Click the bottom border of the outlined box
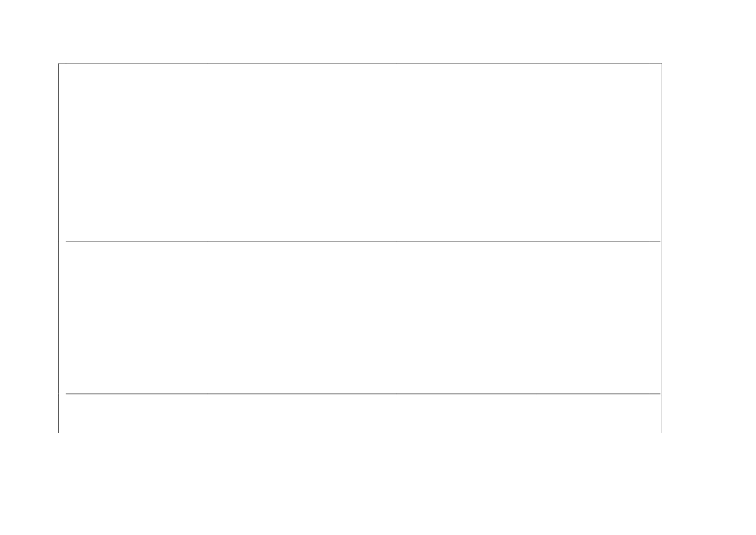 click(360, 432)
